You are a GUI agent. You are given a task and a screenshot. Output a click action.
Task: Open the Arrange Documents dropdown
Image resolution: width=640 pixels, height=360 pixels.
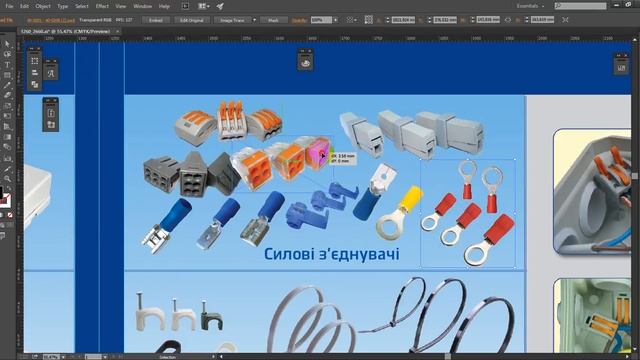coord(204,6)
